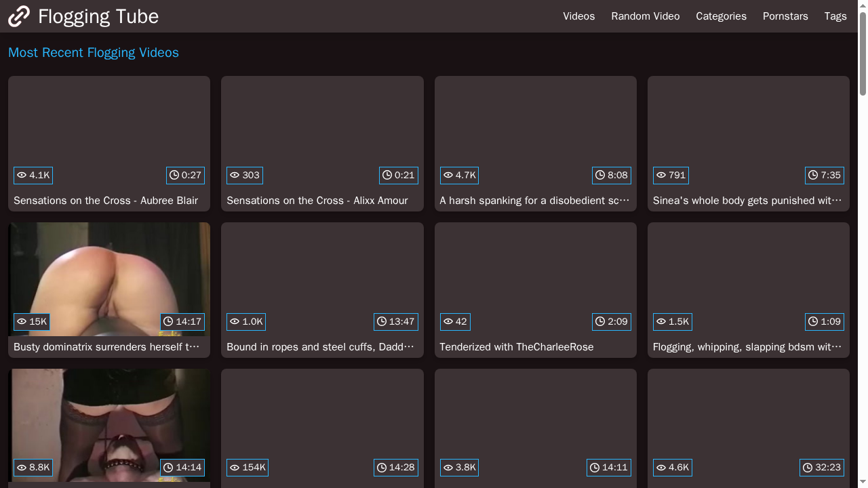The height and width of the screenshot is (488, 868).
Task: Open the Categories menu item
Action: [x=721, y=16]
